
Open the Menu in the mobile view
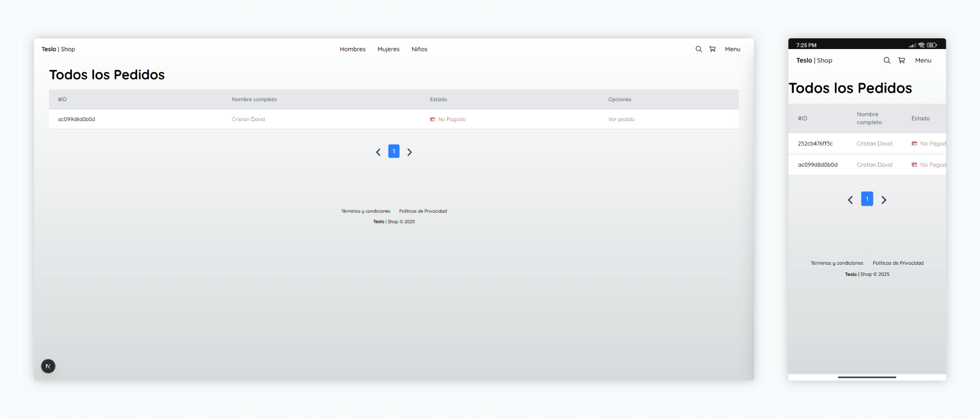923,60
